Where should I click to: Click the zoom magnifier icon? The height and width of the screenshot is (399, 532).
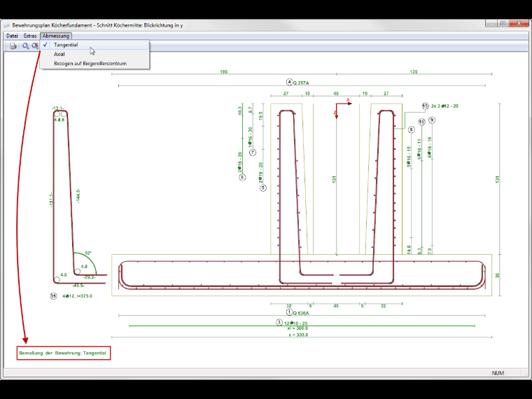25,46
